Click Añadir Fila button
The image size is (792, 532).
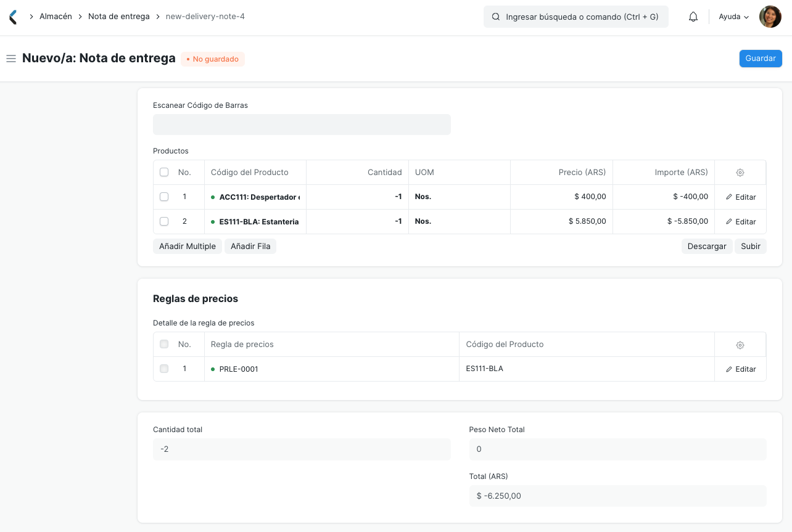(250, 246)
